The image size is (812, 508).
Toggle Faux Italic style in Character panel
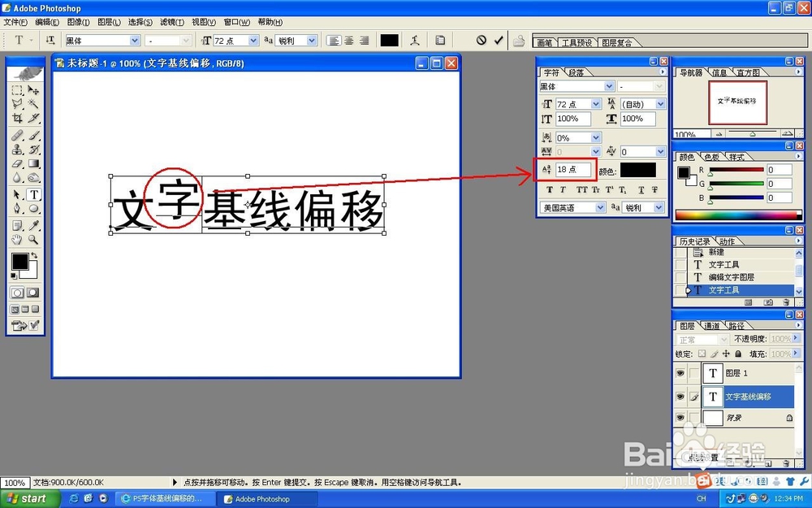click(x=563, y=189)
